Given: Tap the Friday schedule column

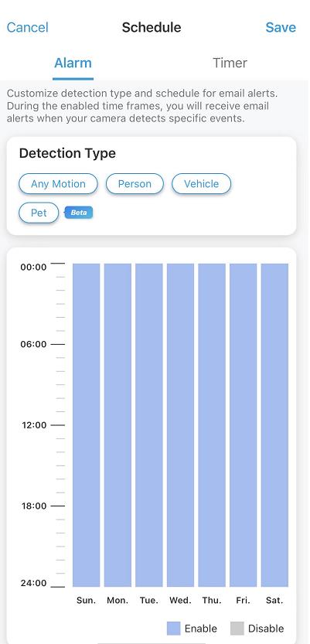Looking at the screenshot, I should tap(243, 425).
